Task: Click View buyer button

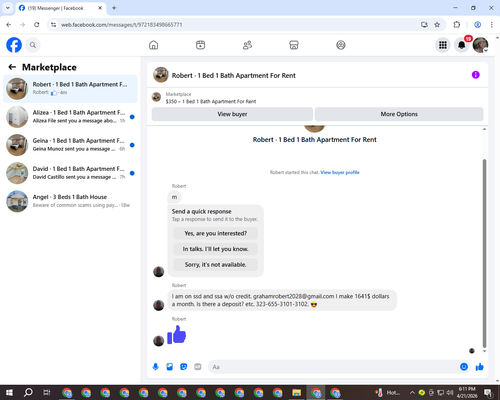Action: point(232,114)
